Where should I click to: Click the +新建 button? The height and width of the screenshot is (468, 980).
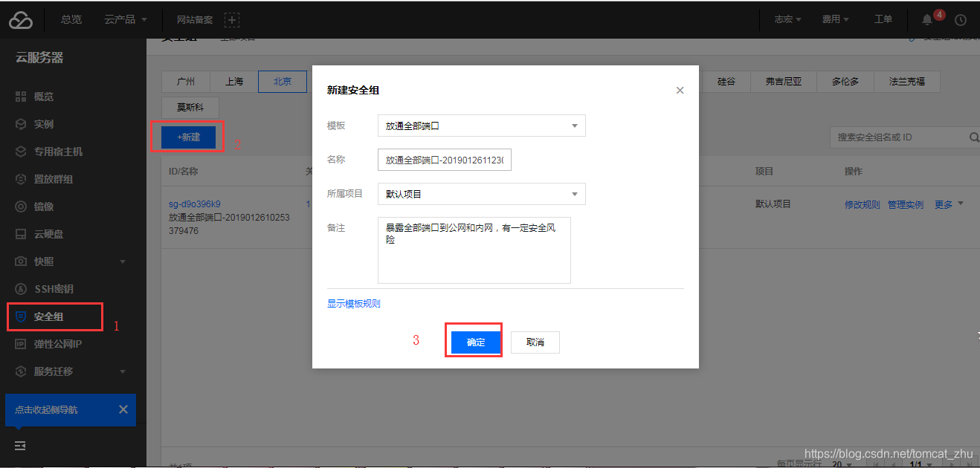[x=188, y=137]
